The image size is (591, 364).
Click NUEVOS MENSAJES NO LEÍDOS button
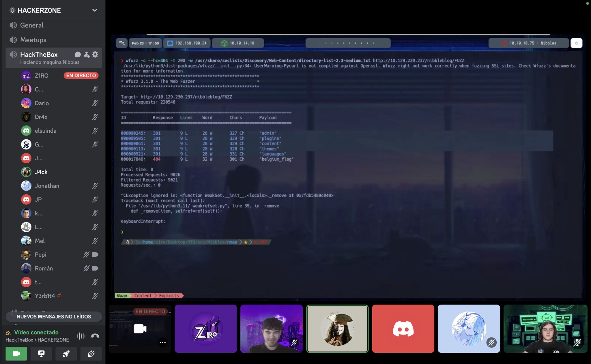click(54, 316)
